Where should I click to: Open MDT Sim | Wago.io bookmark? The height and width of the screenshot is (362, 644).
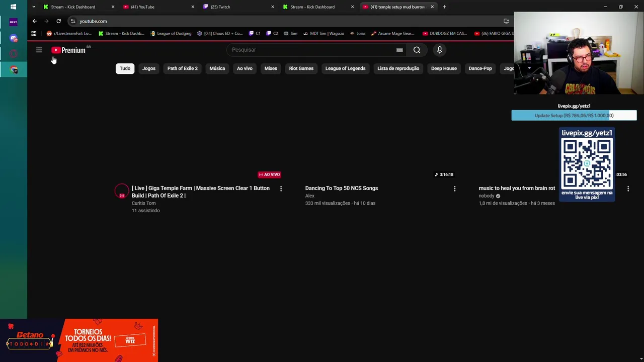pyautogui.click(x=324, y=34)
